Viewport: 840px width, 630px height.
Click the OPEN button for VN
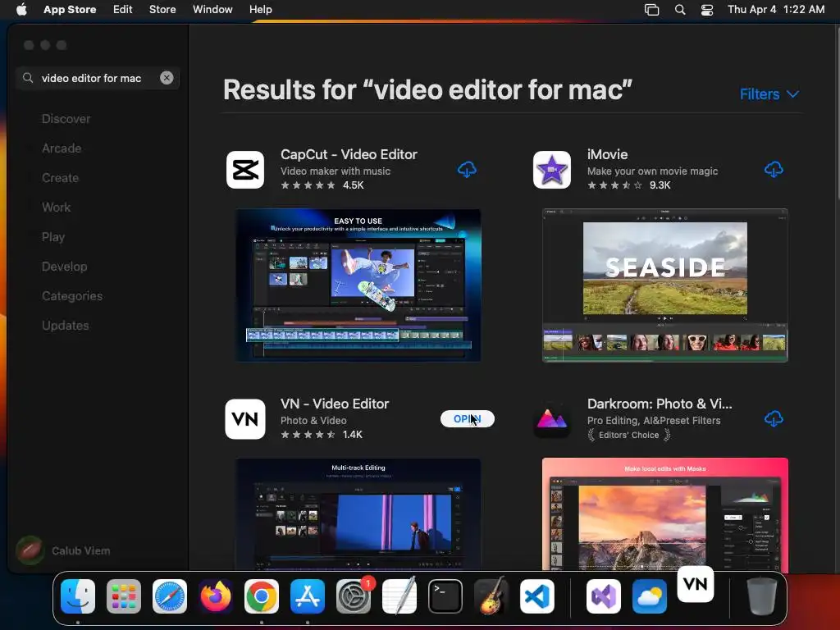(467, 419)
